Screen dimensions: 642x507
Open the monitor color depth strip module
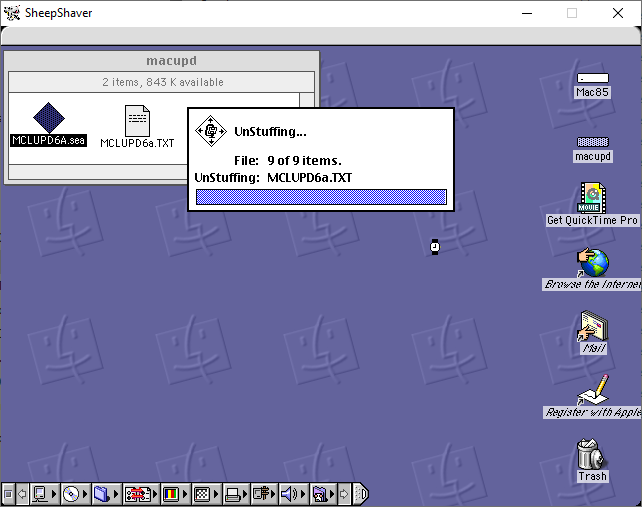coord(175,494)
